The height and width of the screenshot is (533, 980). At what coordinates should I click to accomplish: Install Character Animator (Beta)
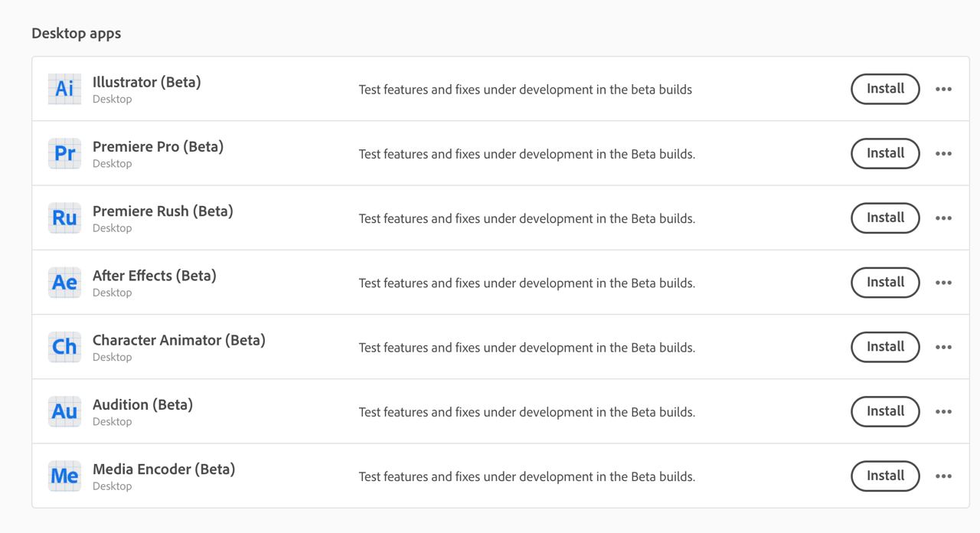(885, 346)
